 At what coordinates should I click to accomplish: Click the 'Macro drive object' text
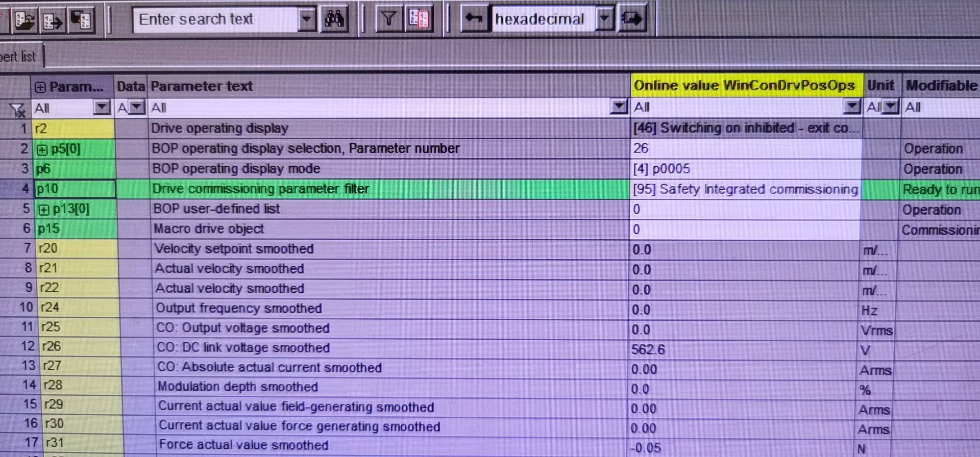(x=209, y=229)
